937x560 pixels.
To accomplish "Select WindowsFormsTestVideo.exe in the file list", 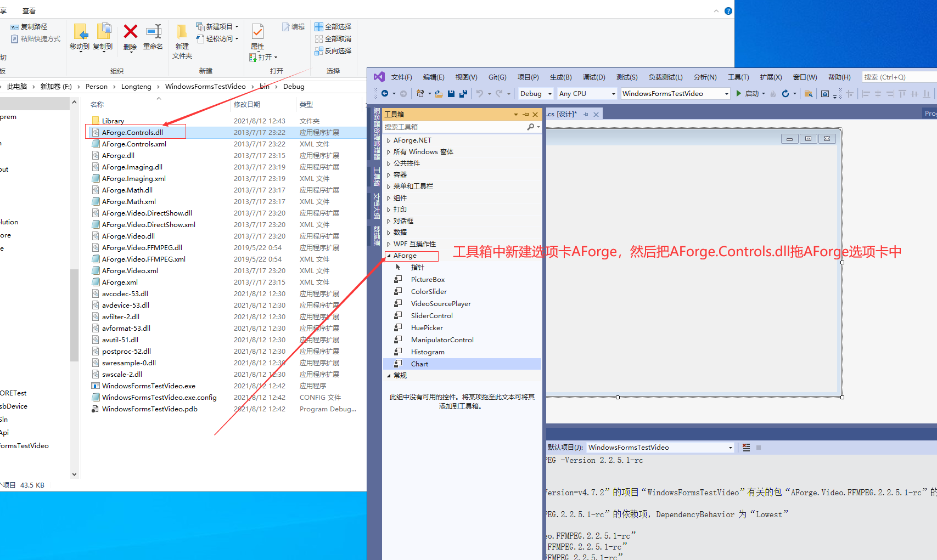I will click(x=148, y=386).
